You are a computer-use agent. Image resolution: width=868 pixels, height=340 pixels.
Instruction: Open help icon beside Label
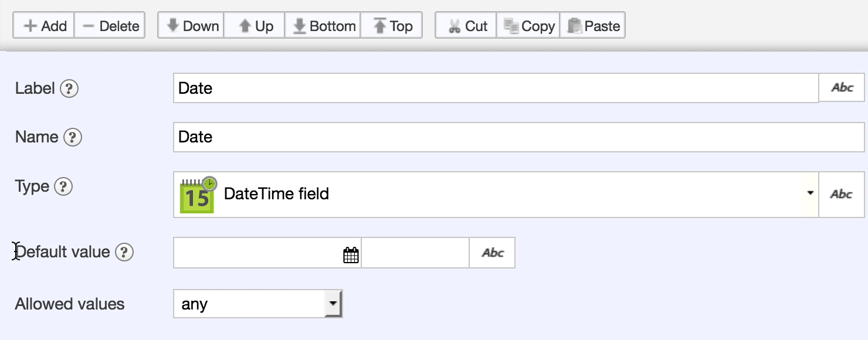coord(69,89)
